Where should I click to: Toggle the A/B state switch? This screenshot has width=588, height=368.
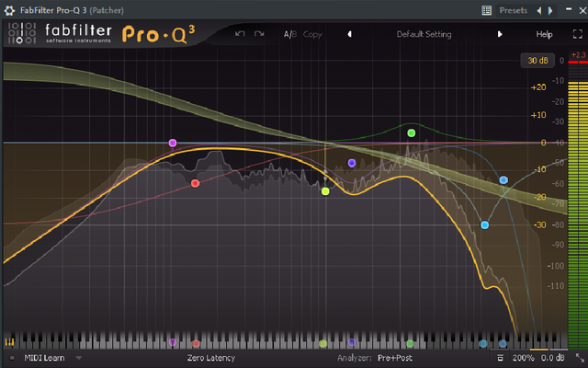pyautogui.click(x=290, y=35)
